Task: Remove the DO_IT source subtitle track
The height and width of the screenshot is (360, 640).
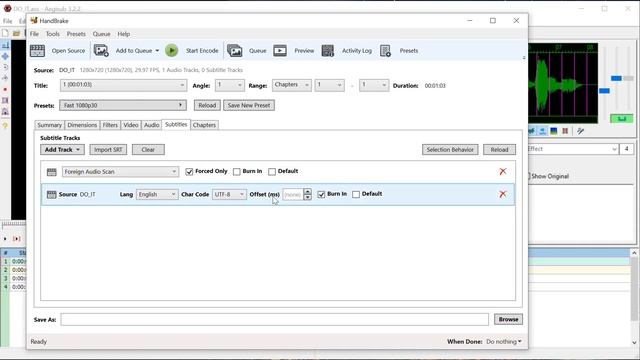Action: 503,194
